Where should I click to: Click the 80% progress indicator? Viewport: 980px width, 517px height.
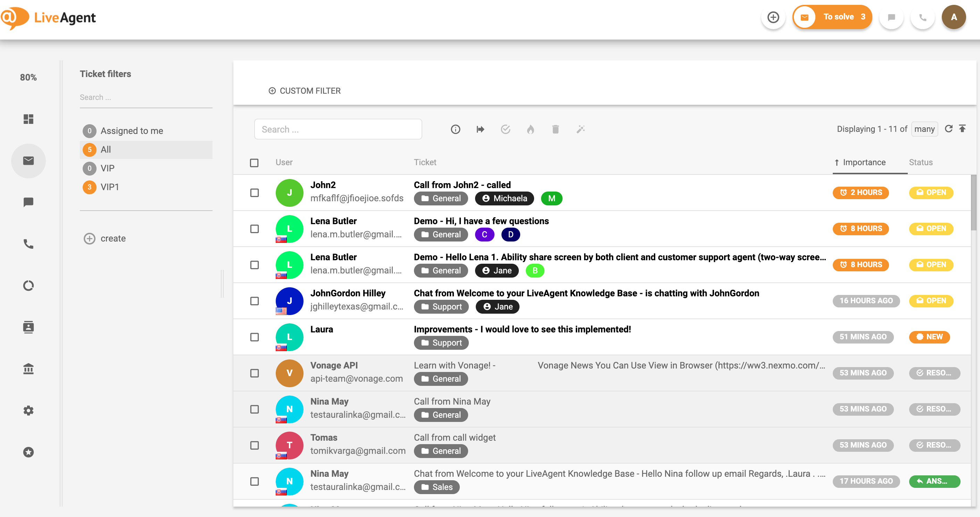pos(28,77)
